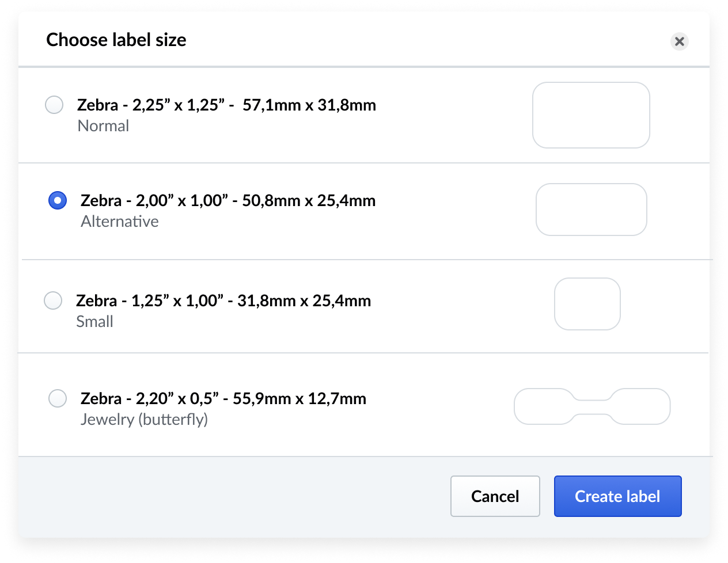This screenshot has height=563, width=728.
Task: Click the Create label button
Action: click(617, 496)
